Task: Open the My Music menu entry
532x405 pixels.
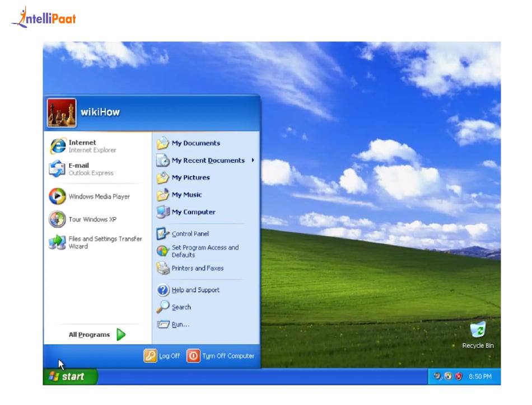Action: 186,195
